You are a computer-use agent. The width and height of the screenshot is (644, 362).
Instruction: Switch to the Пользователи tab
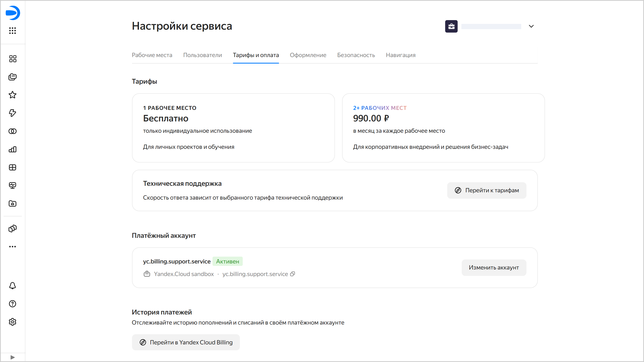coord(203,55)
